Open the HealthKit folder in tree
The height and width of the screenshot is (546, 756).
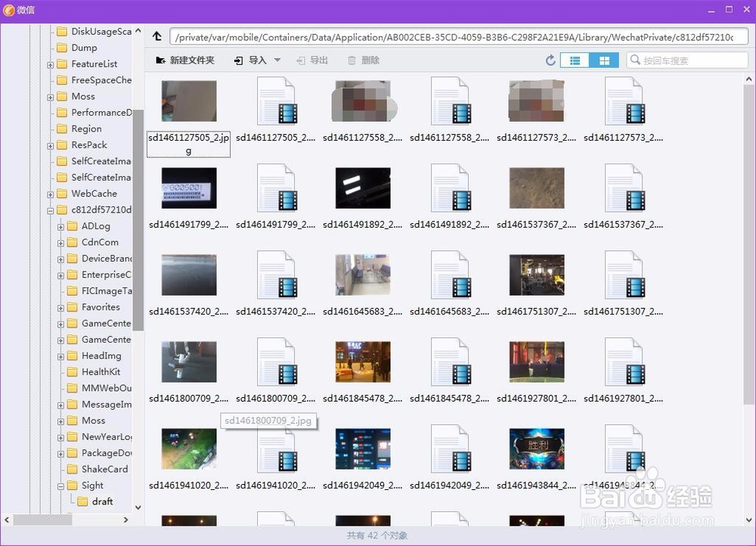click(94, 371)
